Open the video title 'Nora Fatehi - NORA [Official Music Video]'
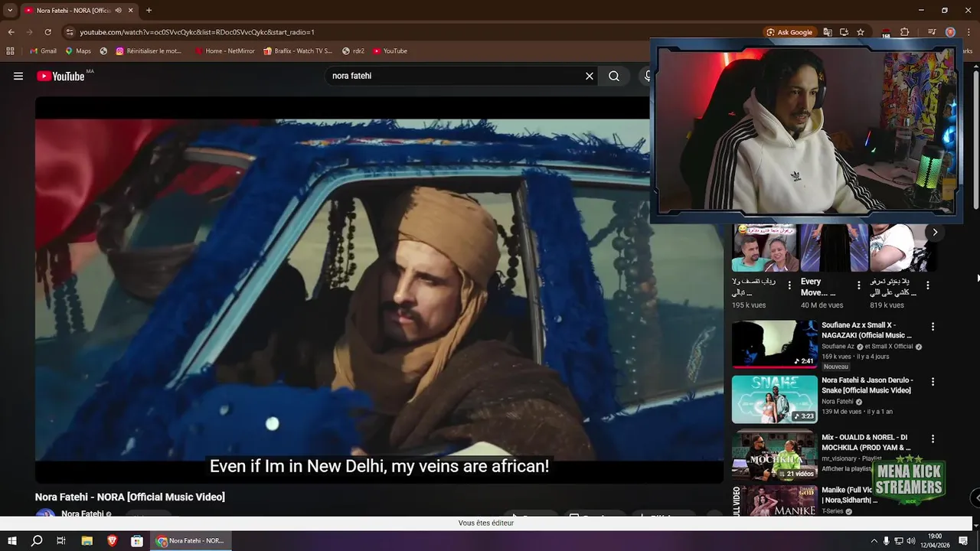The height and width of the screenshot is (551, 980). pyautogui.click(x=130, y=497)
